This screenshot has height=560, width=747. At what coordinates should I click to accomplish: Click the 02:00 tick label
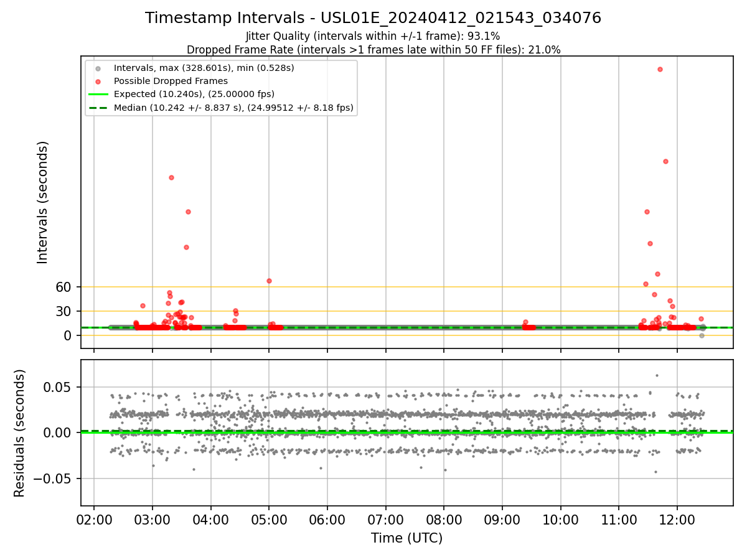click(x=94, y=520)
